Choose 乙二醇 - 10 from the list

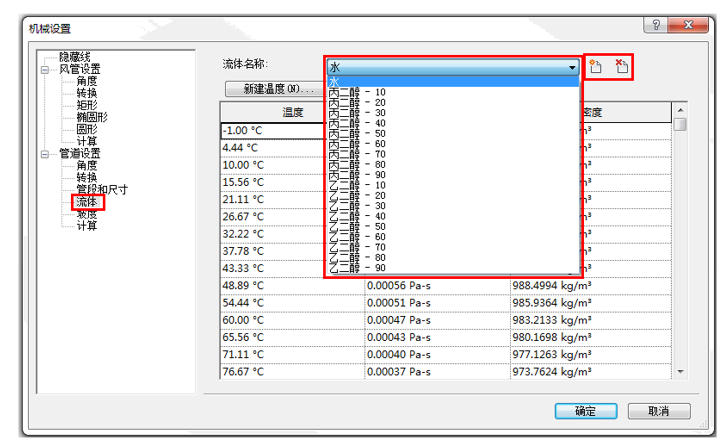(x=357, y=185)
